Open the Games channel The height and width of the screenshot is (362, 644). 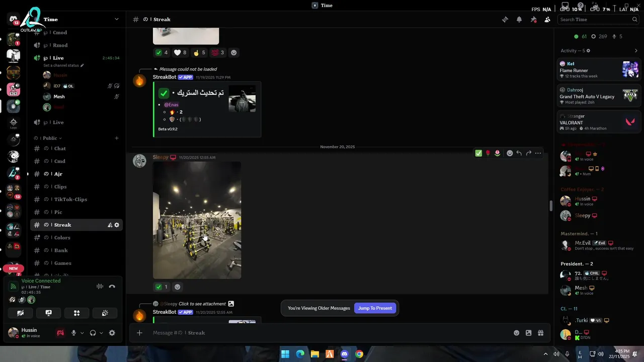[76, 263]
